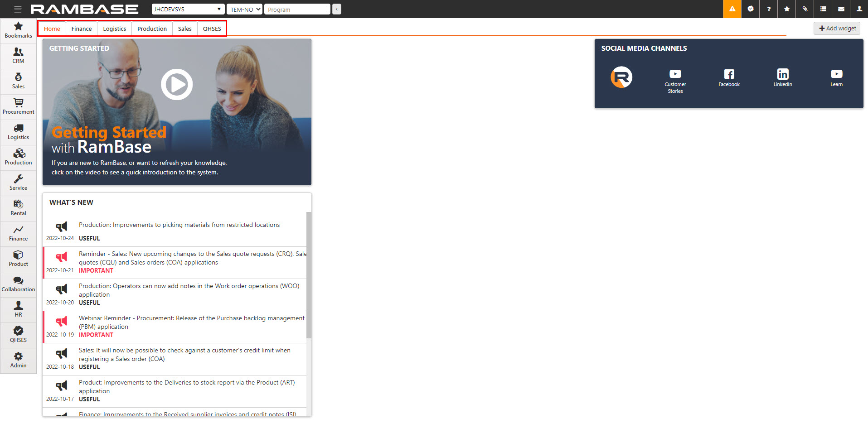Open the Rental module icon
Viewport: 868px width, 438px height.
[x=18, y=208]
